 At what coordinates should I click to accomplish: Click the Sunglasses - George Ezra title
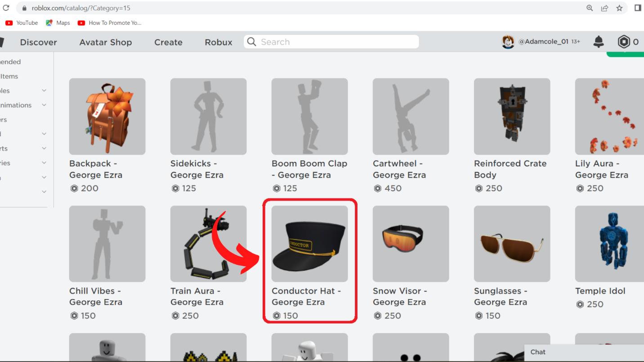[501, 296]
